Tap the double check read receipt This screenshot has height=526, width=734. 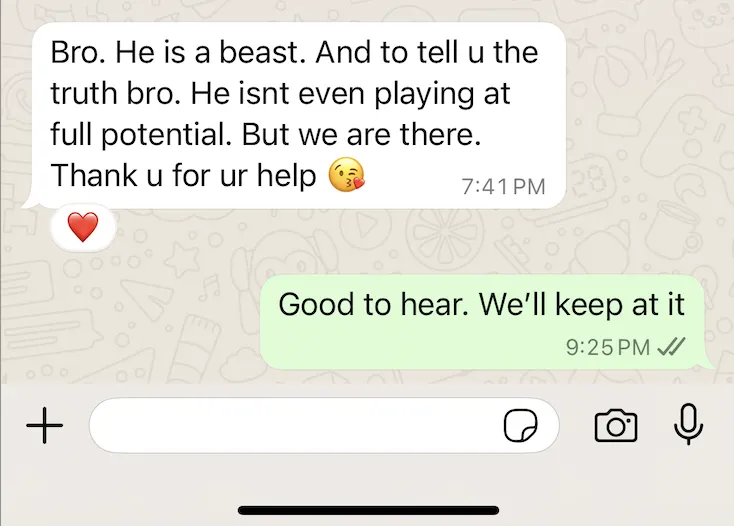click(671, 347)
